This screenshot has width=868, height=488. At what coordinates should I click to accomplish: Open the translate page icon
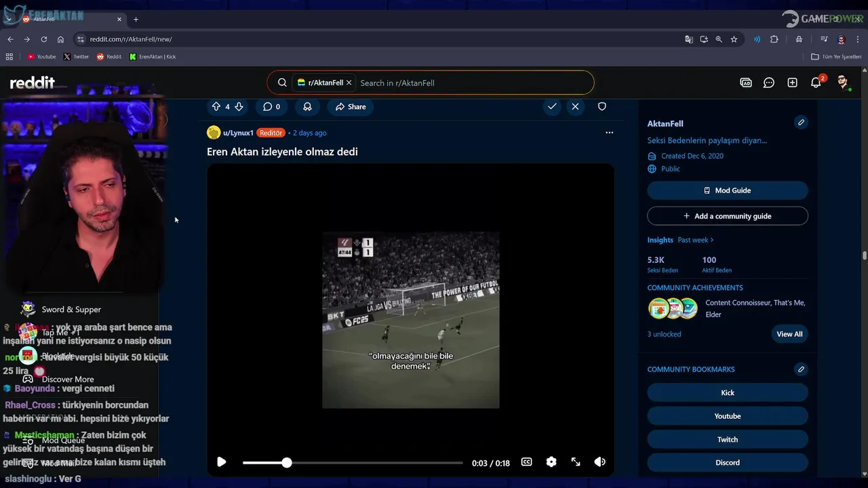pyautogui.click(x=689, y=39)
